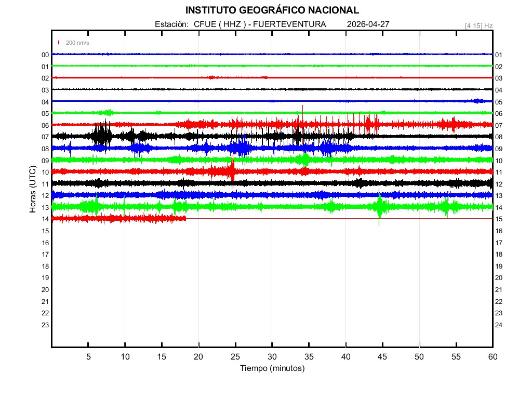Click the Tiempo (minutos) axis title
This screenshot has width=532, height=399.
click(x=272, y=368)
